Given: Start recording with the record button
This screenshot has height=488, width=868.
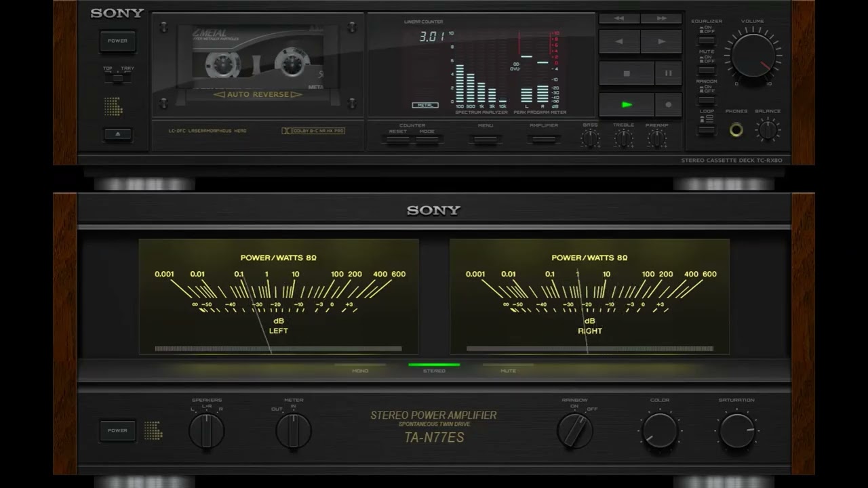Looking at the screenshot, I should coord(669,104).
